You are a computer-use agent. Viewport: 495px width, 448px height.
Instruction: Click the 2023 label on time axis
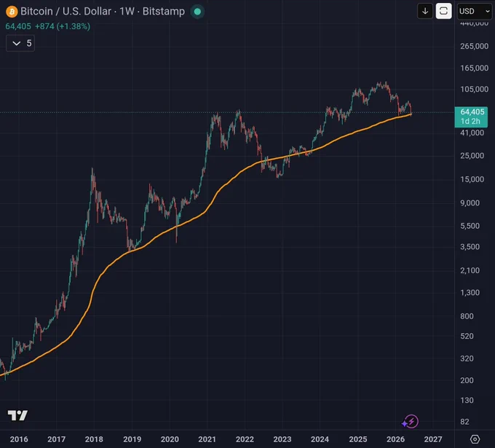click(282, 439)
